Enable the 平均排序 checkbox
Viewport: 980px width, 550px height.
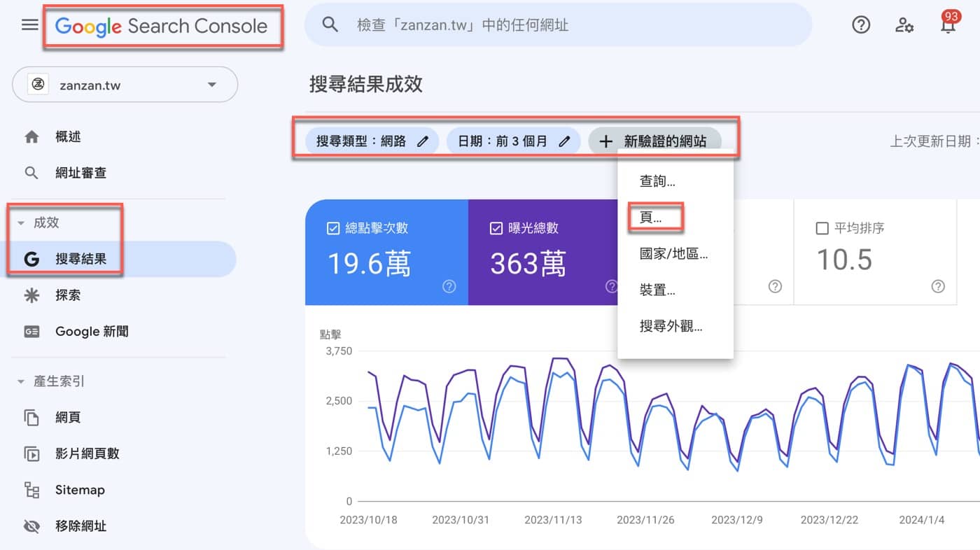[823, 228]
